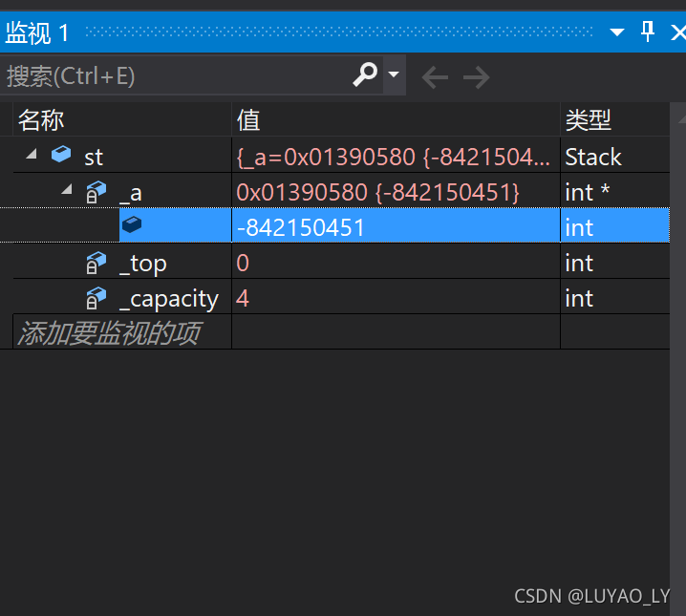Select the _capacity value 4
The image size is (686, 616).
point(243,298)
